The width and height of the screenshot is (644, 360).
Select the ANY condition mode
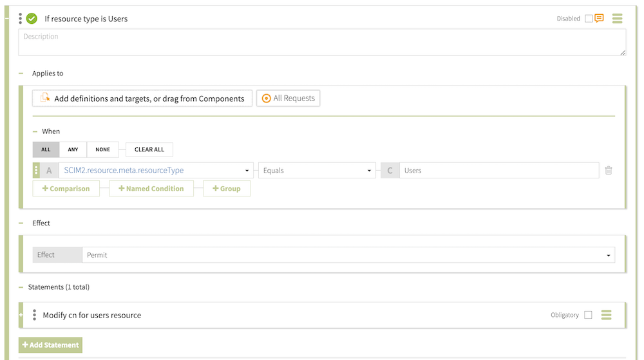[x=73, y=149]
